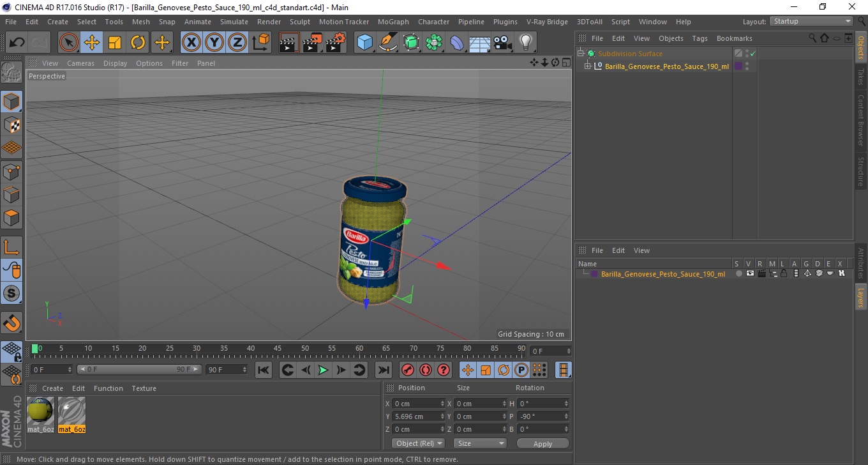This screenshot has width=868, height=465.
Task: Switch to Content Browser side tab
Action: pyautogui.click(x=861, y=121)
